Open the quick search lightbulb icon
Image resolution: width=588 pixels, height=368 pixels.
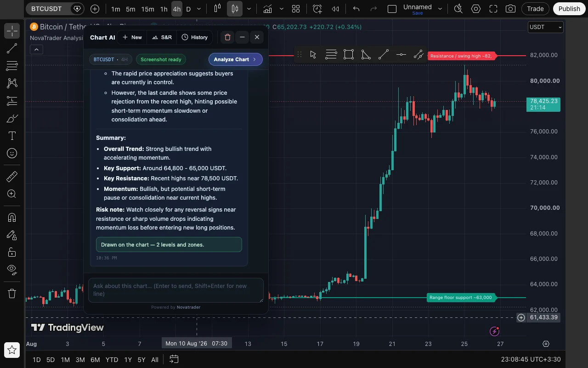(458, 9)
